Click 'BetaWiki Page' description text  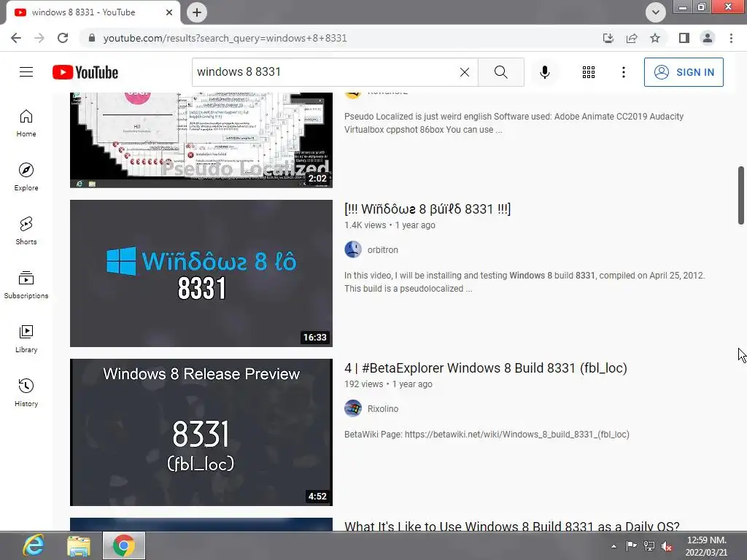(x=487, y=435)
